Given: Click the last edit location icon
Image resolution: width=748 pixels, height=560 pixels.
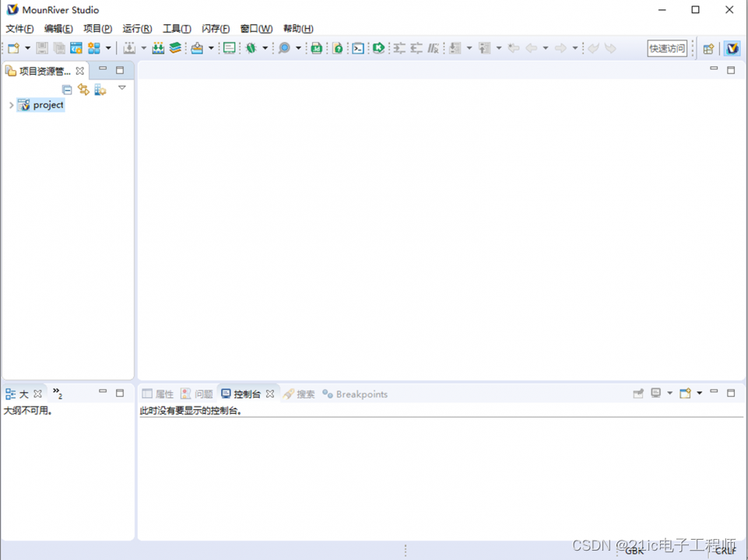Looking at the screenshot, I should (514, 48).
